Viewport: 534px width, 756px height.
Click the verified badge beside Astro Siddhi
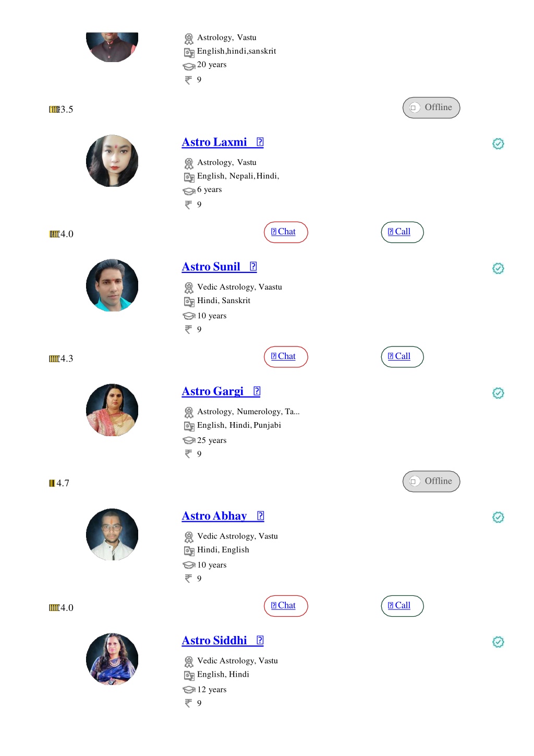pyautogui.click(x=498, y=642)
